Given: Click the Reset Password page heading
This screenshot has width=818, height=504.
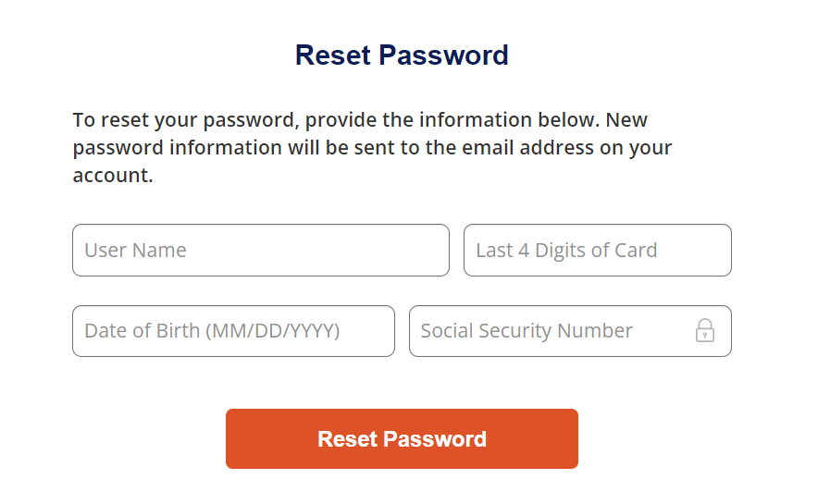Looking at the screenshot, I should click(x=402, y=55).
